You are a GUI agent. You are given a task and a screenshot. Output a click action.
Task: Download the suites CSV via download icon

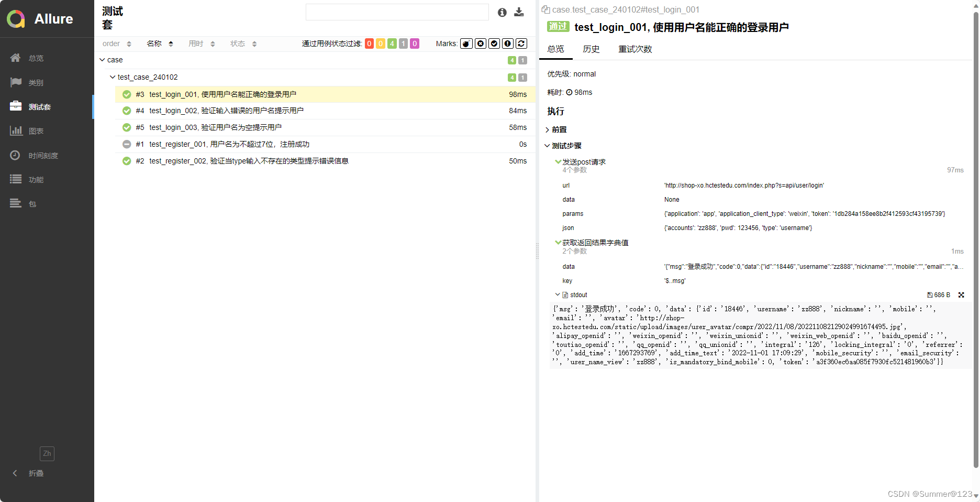pos(519,12)
